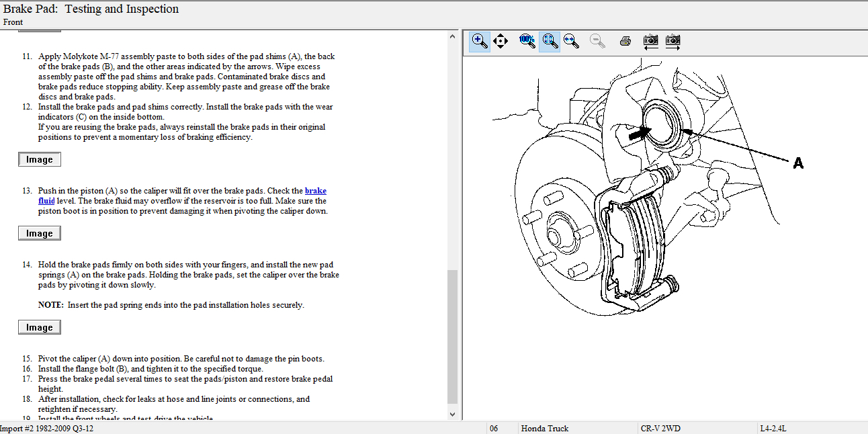Open the Image button below step 13

pos(39,233)
